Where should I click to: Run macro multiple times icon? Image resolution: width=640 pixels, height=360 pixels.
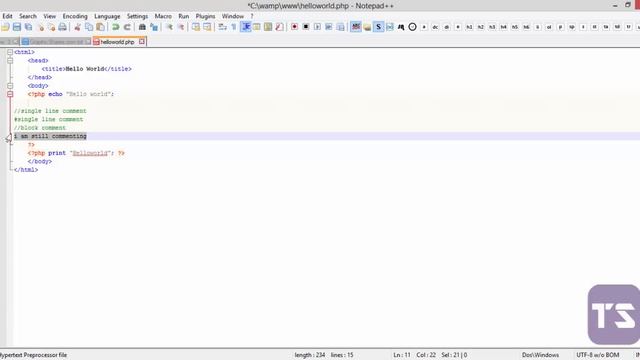(x=329, y=27)
